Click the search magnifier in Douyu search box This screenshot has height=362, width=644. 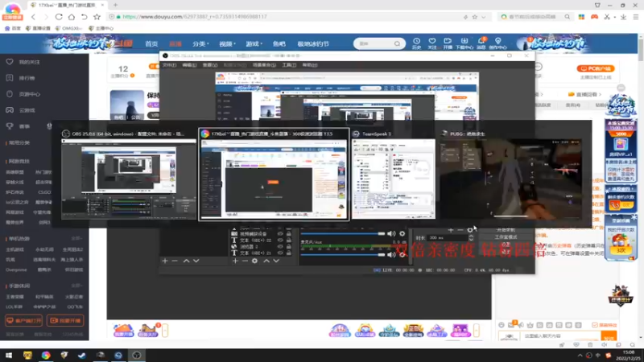(x=397, y=43)
